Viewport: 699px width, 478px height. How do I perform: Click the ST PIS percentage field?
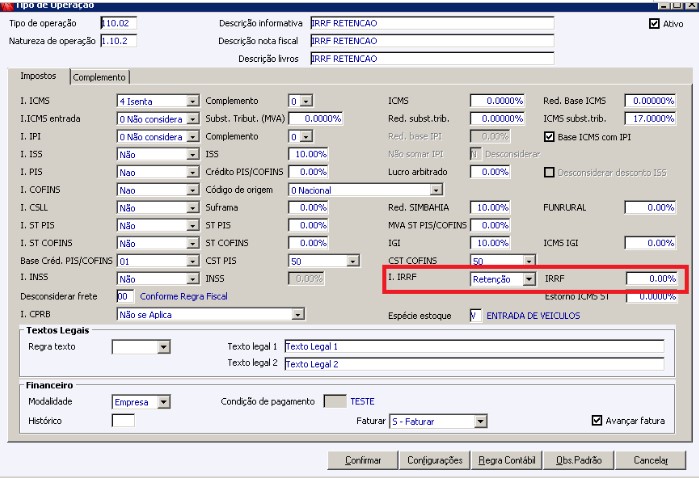(308, 225)
